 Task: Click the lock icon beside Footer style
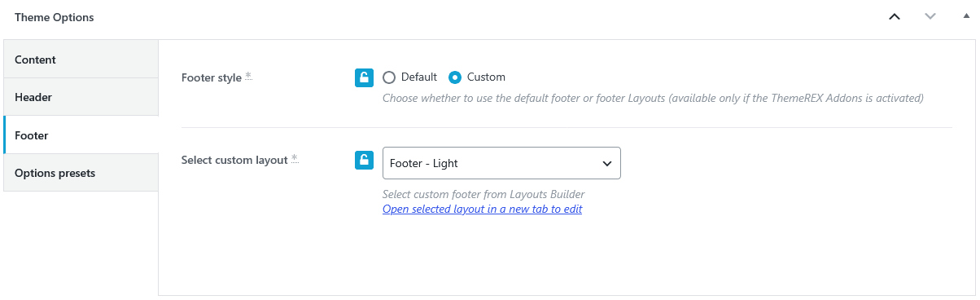click(364, 77)
